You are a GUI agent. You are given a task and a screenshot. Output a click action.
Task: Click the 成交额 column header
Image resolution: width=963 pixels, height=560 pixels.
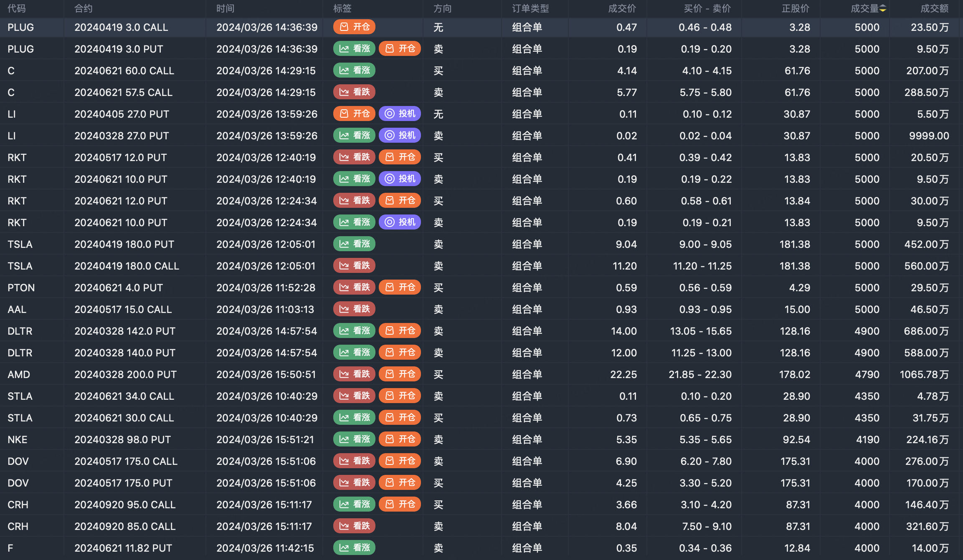[934, 9]
